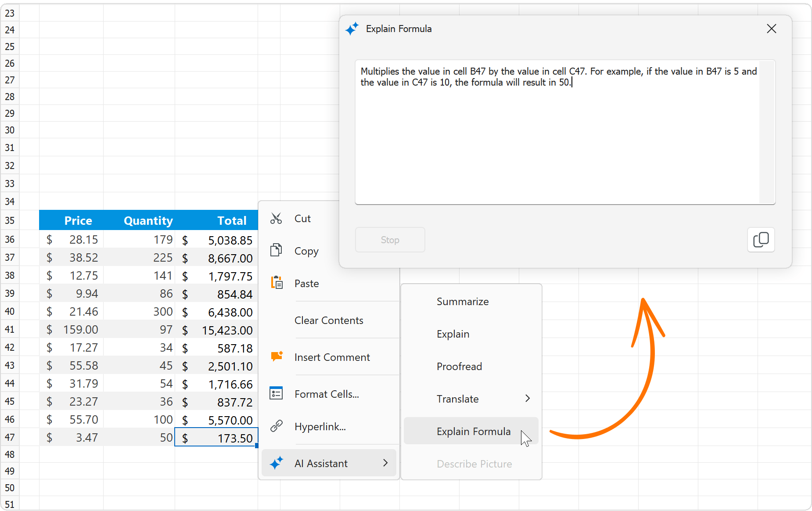Open Format Cells via its icon
Screen dimensions: 812x511
point(276,393)
